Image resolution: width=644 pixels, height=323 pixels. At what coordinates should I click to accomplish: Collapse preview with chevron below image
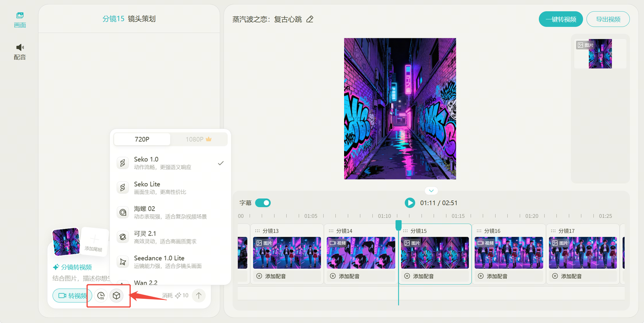point(431,191)
